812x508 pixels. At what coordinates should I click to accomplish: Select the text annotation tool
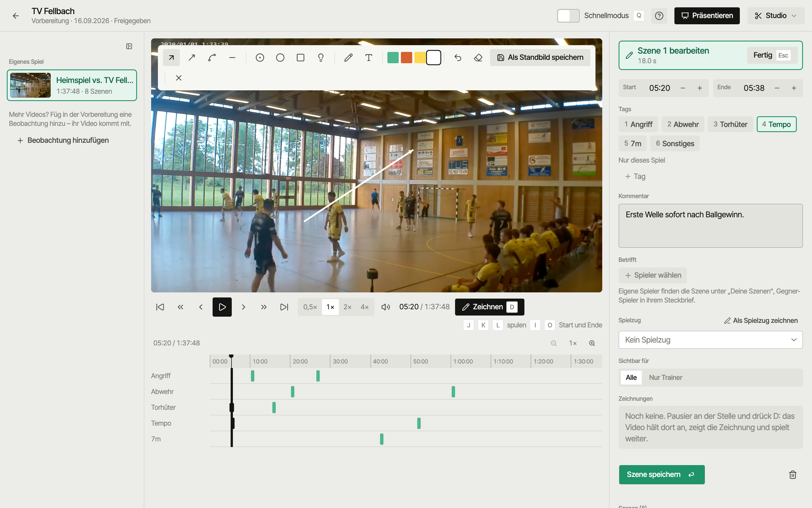(x=369, y=58)
